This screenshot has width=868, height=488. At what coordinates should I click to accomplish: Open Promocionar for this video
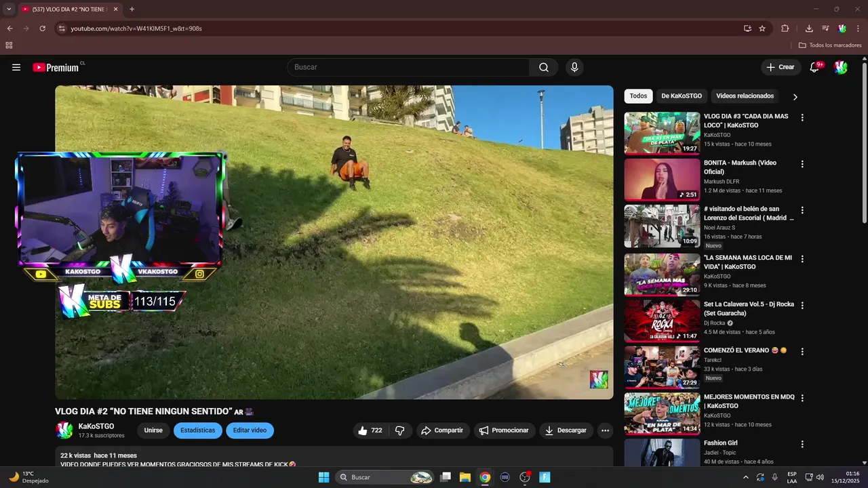(x=504, y=430)
